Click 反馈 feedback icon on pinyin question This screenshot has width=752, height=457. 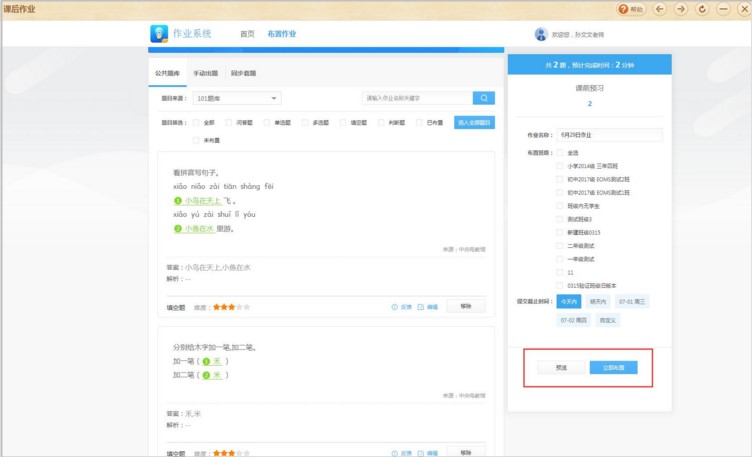[x=394, y=307]
